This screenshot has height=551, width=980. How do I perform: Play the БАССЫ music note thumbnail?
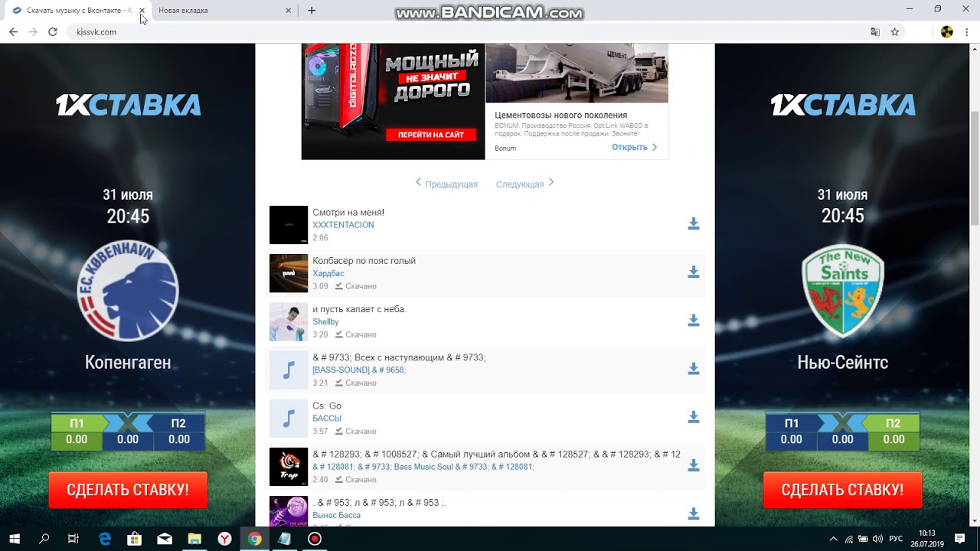click(x=289, y=418)
